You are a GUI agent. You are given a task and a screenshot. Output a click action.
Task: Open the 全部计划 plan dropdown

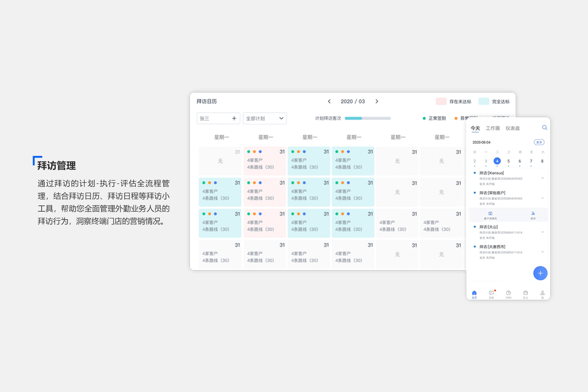(x=265, y=118)
